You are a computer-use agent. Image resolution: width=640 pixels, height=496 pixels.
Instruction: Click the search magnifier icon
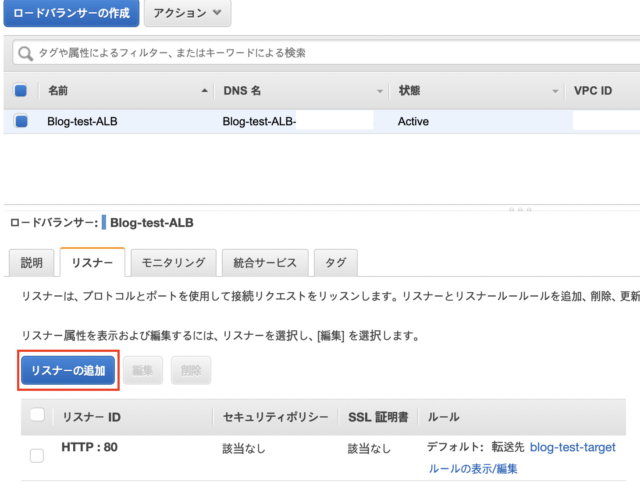(25, 53)
